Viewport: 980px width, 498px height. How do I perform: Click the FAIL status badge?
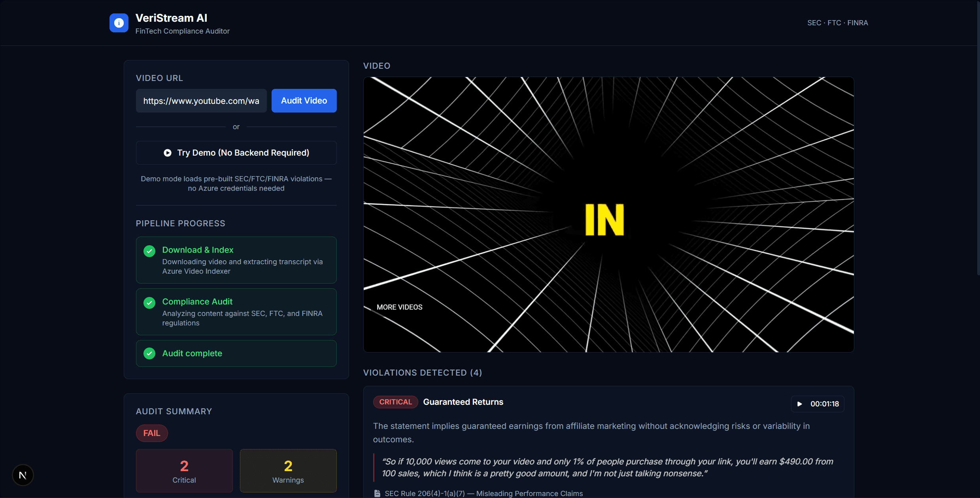click(152, 433)
